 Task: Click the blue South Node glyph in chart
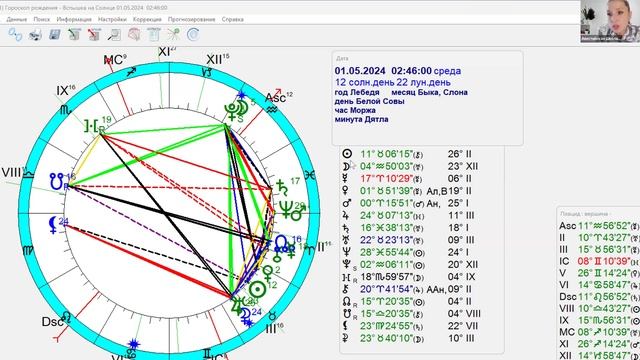[56, 182]
